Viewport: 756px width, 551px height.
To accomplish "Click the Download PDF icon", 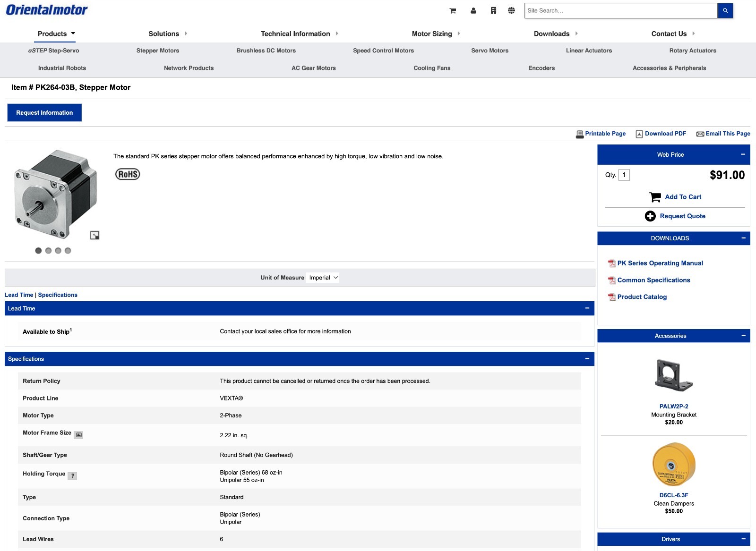I will pyautogui.click(x=639, y=134).
